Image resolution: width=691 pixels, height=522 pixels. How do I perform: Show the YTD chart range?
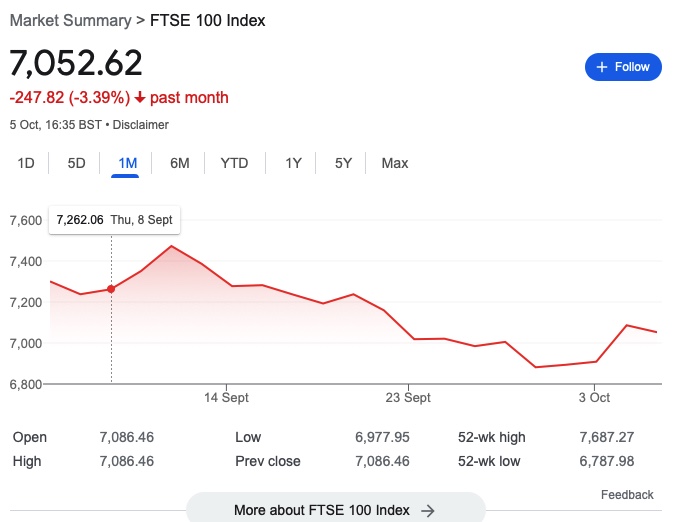click(234, 163)
